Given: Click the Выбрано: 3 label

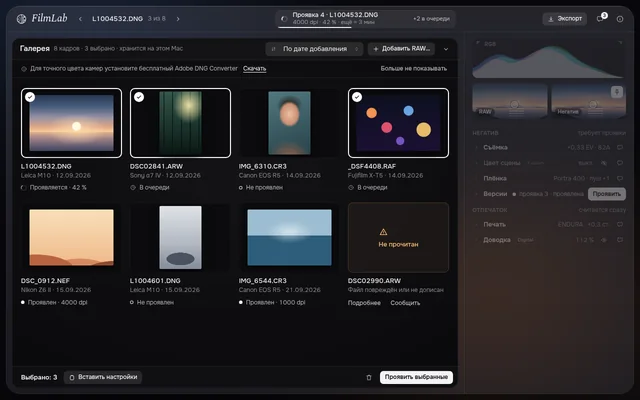Looking at the screenshot, I should [39, 378].
